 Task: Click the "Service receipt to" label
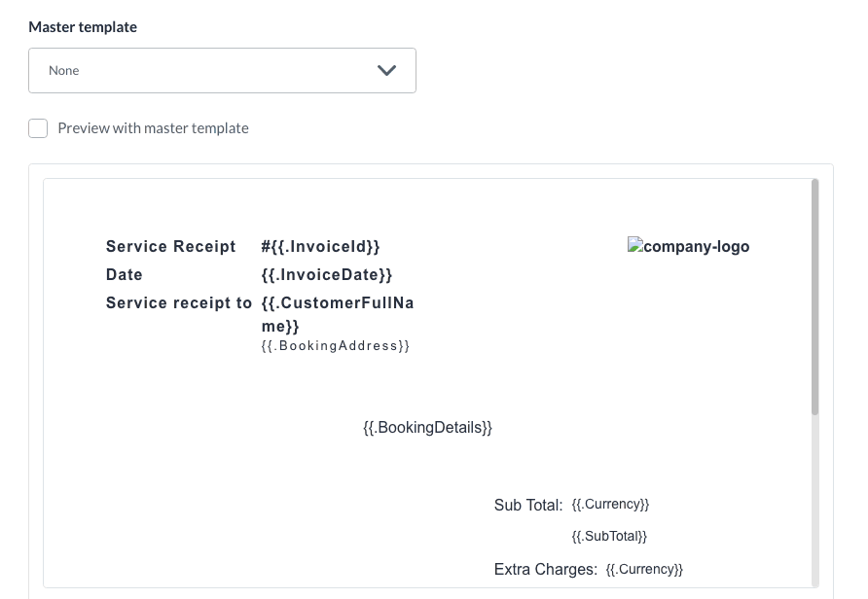pyautogui.click(x=179, y=303)
